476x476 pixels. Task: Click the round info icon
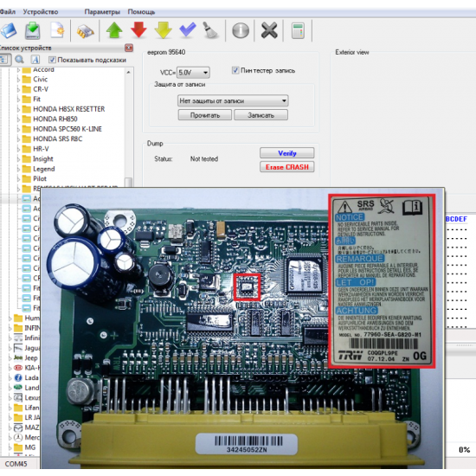click(x=241, y=30)
